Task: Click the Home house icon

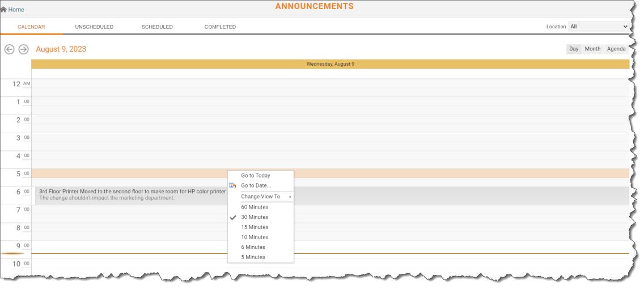Action: point(4,10)
